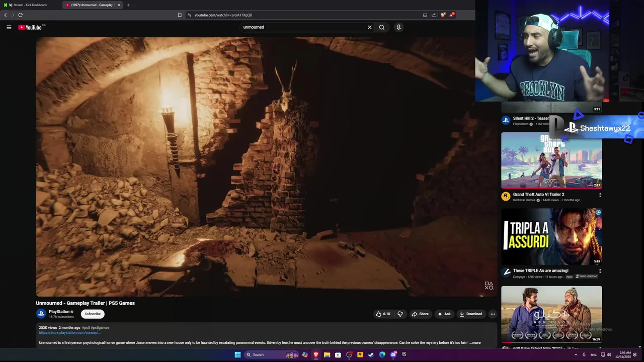Expand the description with ...more
This screenshot has height=362, width=644.
475,343
